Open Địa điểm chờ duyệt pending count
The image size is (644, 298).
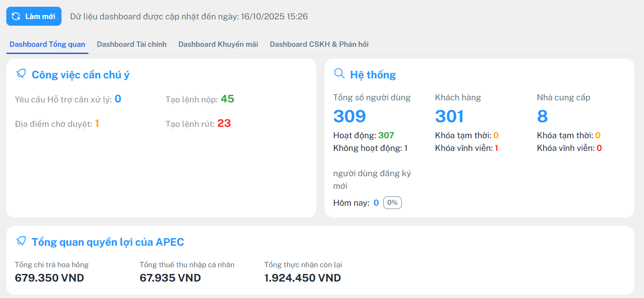(x=97, y=123)
